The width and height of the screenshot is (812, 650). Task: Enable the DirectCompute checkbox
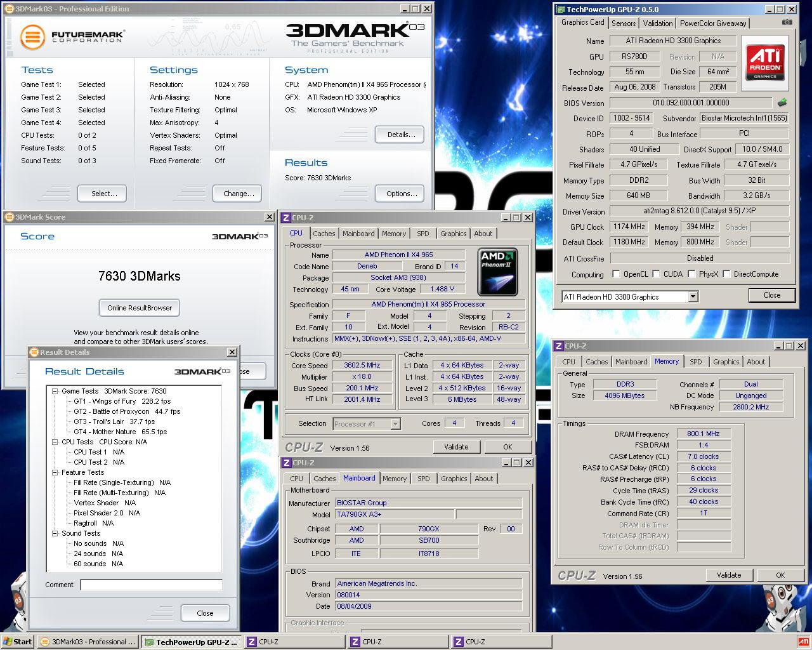[x=726, y=274]
